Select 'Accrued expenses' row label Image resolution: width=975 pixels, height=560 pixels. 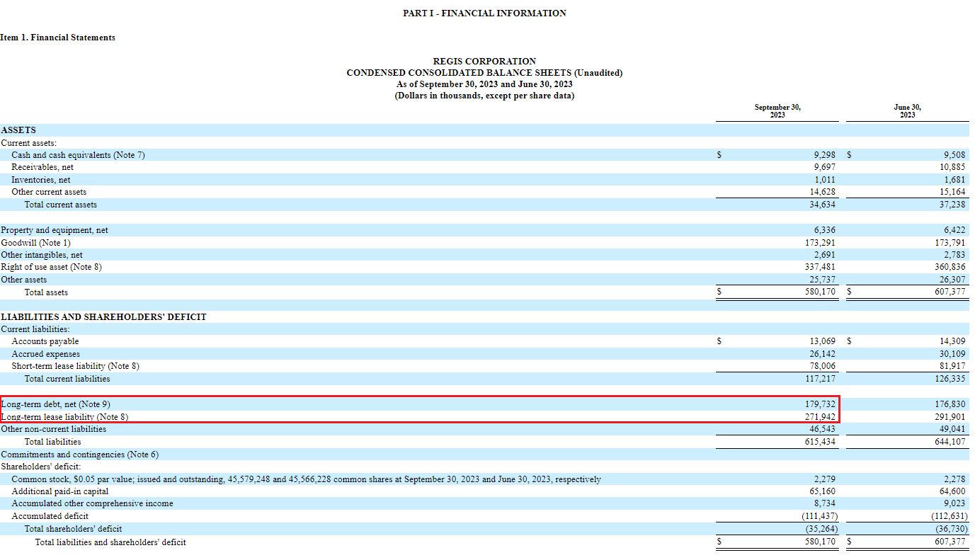pyautogui.click(x=46, y=354)
